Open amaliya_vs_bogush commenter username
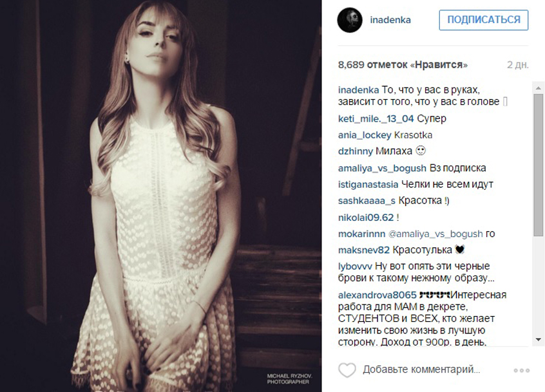 pos(382,168)
